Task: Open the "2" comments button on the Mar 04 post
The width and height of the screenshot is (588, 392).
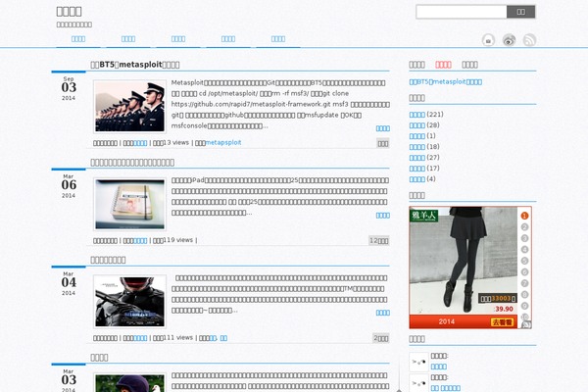Action: 381,338
